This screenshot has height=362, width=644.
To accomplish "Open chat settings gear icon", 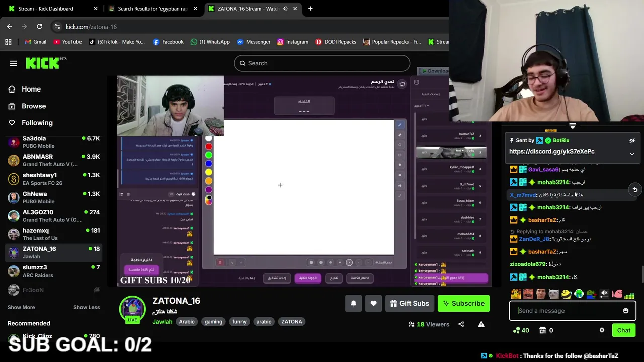I will [x=602, y=330].
